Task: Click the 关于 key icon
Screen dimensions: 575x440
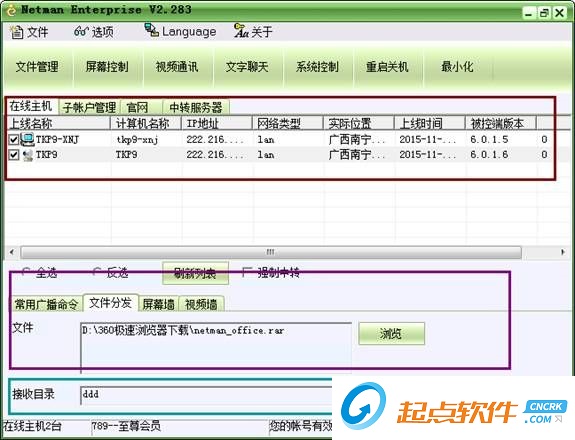Action: (241, 31)
